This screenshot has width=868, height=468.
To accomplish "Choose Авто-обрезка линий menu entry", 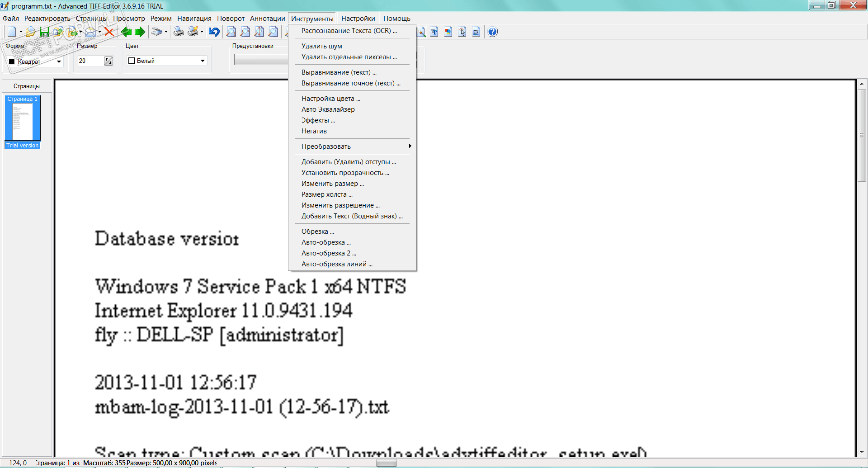I will click(352, 264).
